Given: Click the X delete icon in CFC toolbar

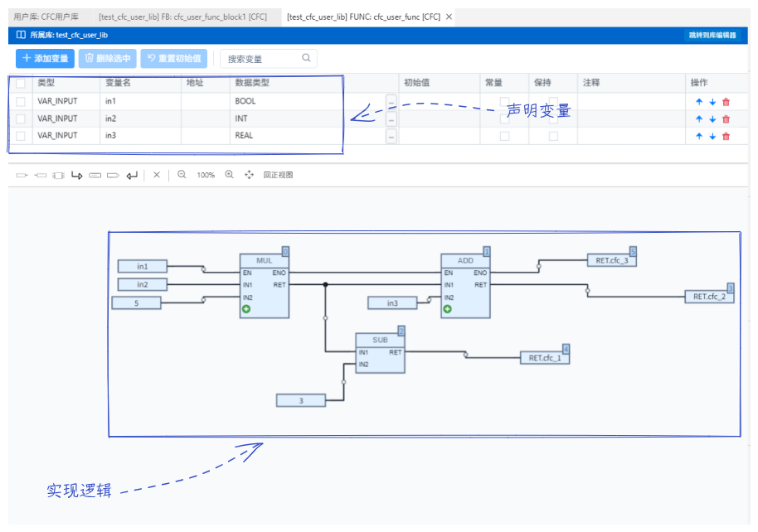Looking at the screenshot, I should [x=157, y=175].
